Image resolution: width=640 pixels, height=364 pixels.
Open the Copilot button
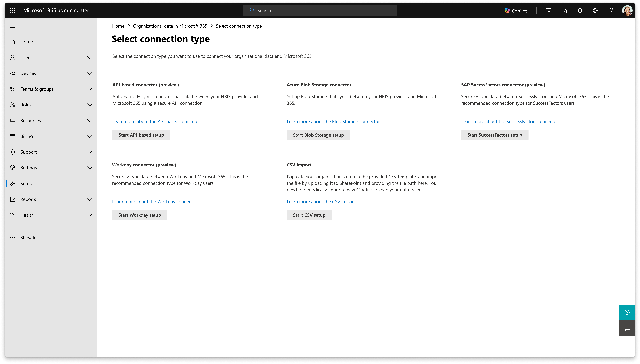[x=516, y=11]
